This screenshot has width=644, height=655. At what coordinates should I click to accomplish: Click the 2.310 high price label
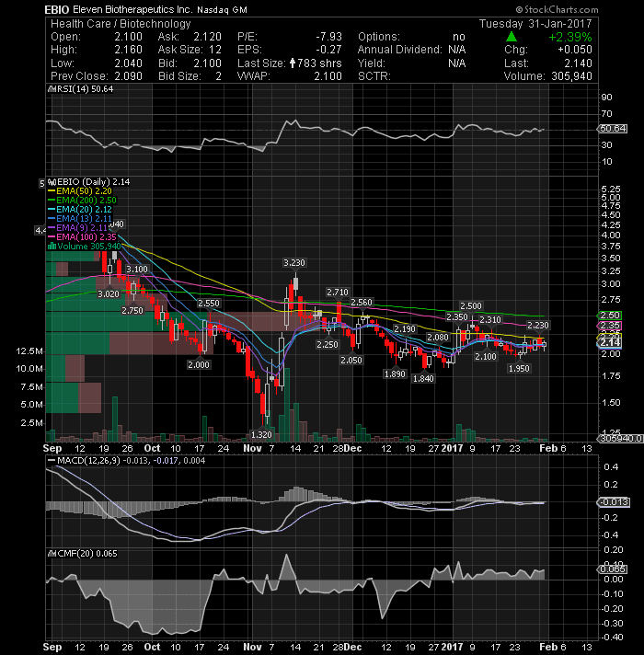point(489,320)
